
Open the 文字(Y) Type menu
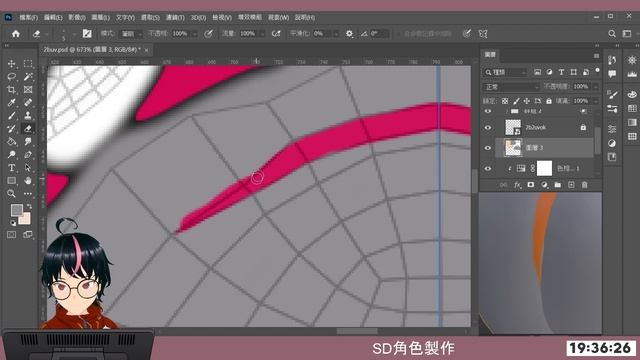click(x=125, y=18)
